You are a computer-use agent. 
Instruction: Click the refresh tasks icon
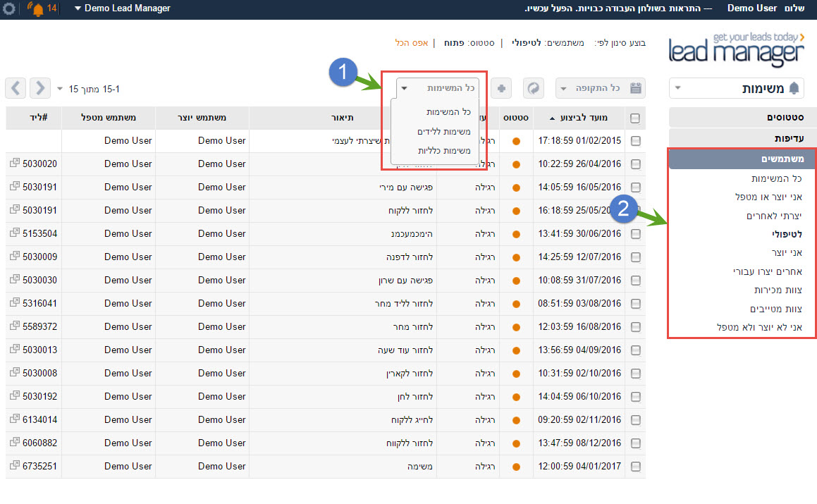(534, 88)
